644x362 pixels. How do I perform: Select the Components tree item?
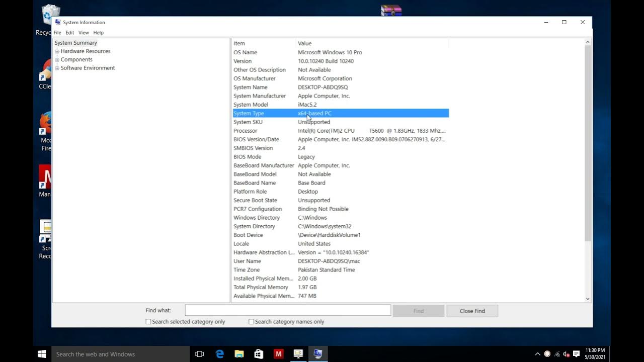tap(76, 60)
